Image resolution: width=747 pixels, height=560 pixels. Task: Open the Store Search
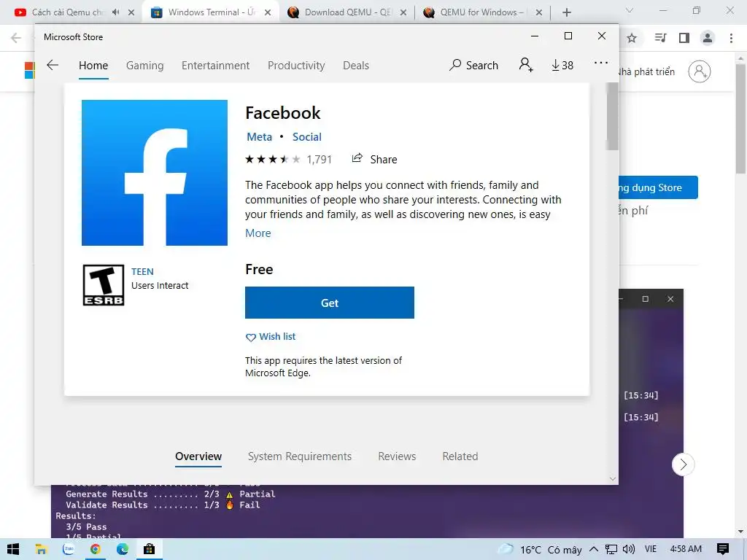473,65
